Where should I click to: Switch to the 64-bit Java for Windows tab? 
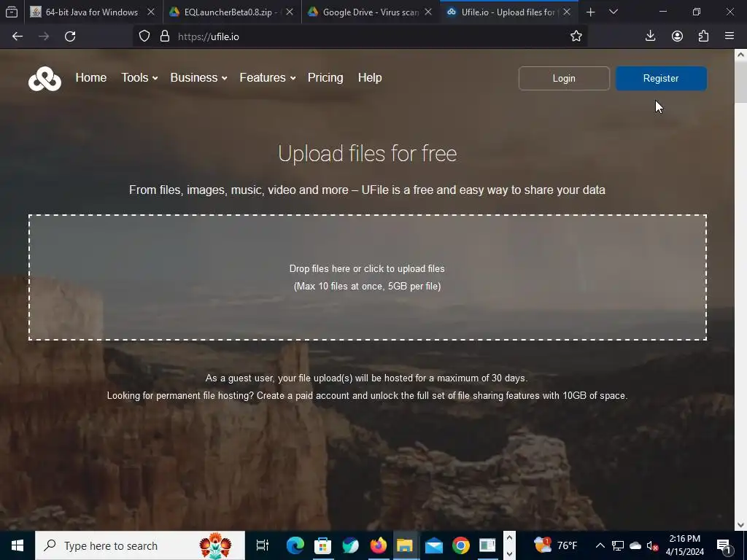(x=91, y=12)
